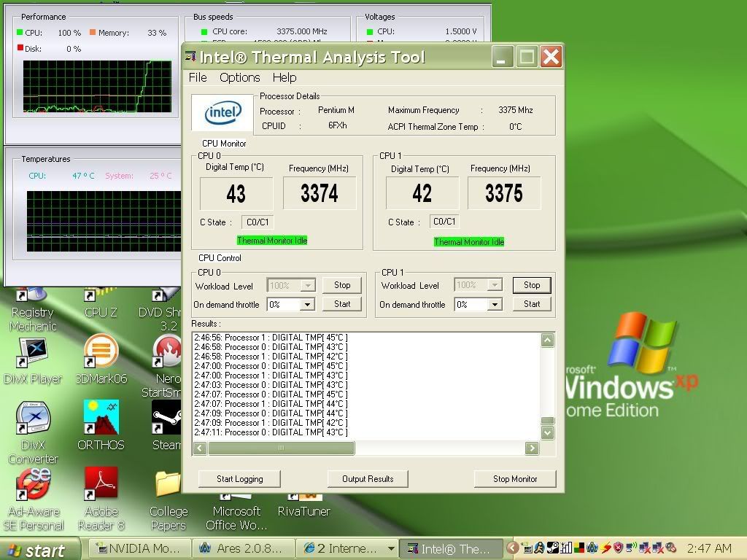Select the 2:46:56 Processor 1 result row
This screenshot has height=560, width=747.
pos(271,338)
